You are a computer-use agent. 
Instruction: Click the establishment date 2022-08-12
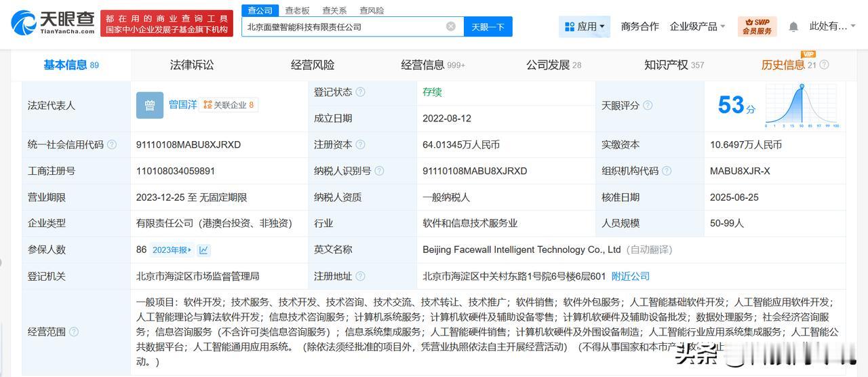(x=446, y=118)
